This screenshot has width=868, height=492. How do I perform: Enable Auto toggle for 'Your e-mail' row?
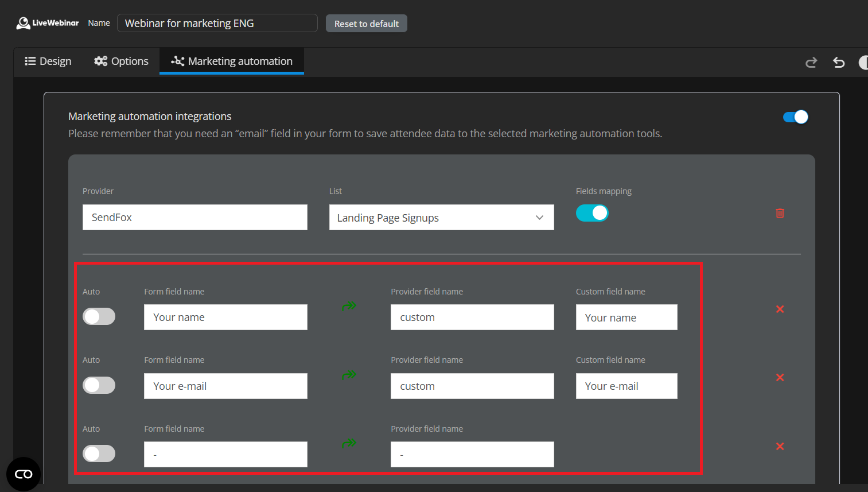99,385
